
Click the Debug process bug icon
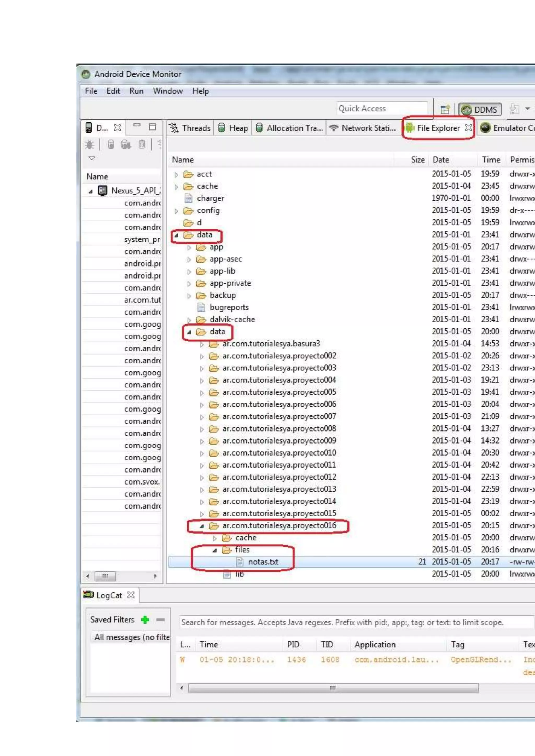[x=90, y=145]
